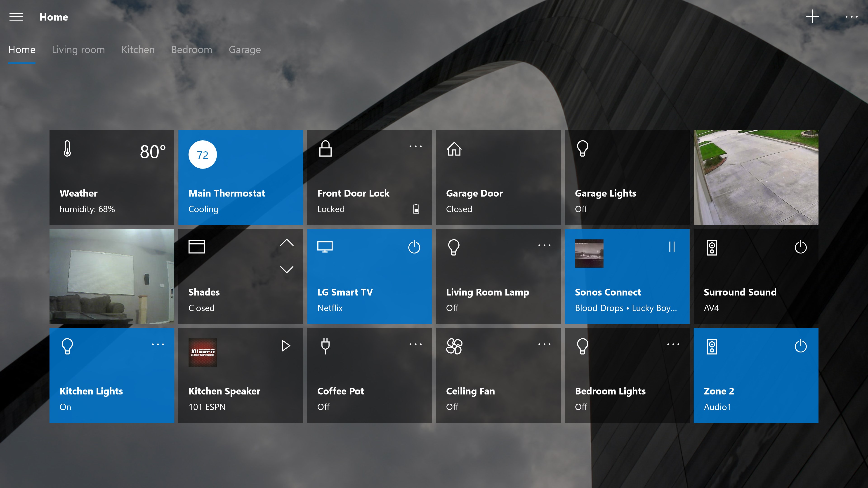Open the hamburger navigation menu

(16, 17)
